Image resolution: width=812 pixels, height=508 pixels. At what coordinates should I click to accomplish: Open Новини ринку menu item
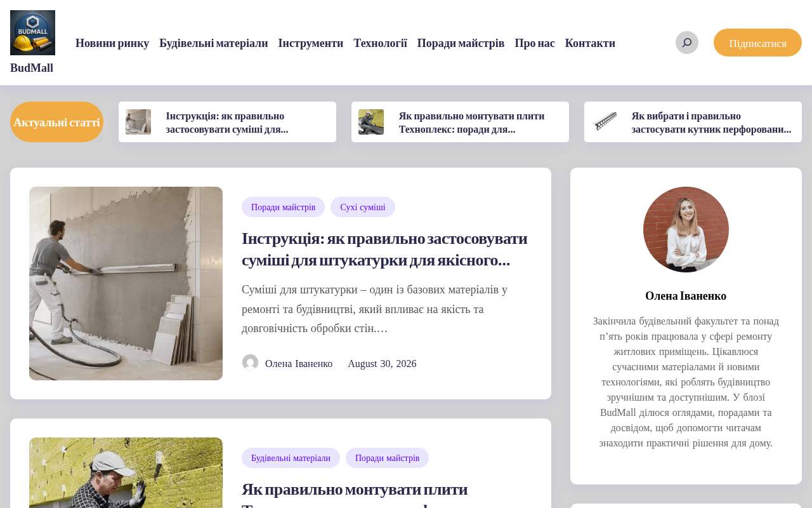pyautogui.click(x=112, y=43)
